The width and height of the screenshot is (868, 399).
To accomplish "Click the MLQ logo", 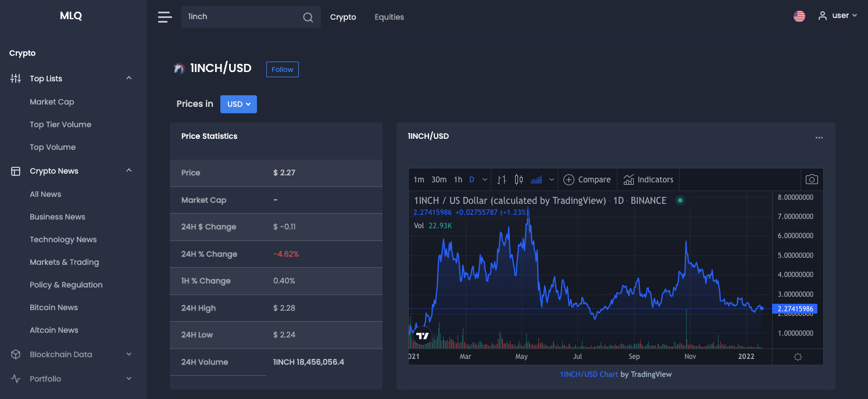I will coord(71,16).
